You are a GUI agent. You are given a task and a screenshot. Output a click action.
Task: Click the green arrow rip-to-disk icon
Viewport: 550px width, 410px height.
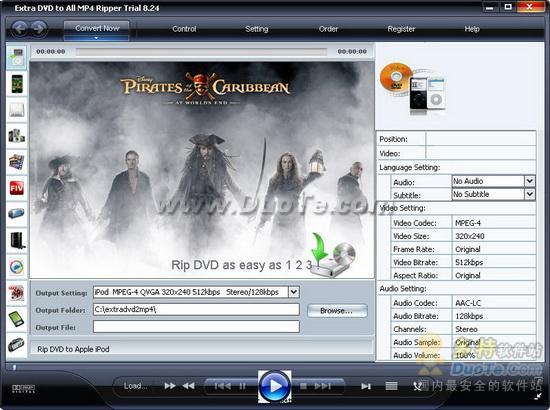[x=332, y=255]
